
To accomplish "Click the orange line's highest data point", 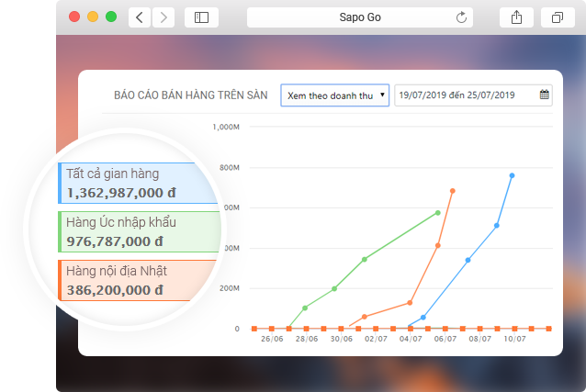I will (452, 191).
